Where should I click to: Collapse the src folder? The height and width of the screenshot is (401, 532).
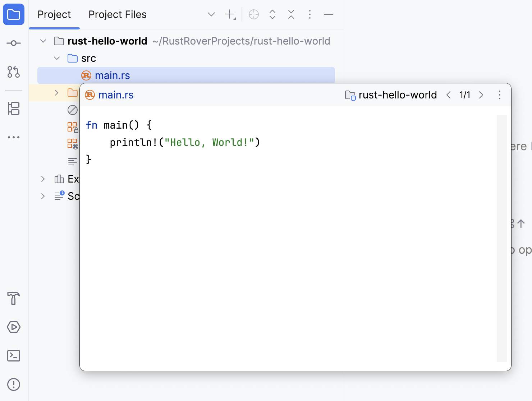[56, 58]
